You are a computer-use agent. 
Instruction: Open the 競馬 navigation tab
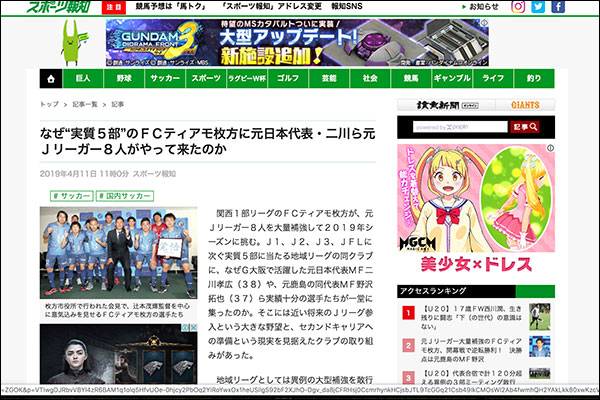coord(411,77)
